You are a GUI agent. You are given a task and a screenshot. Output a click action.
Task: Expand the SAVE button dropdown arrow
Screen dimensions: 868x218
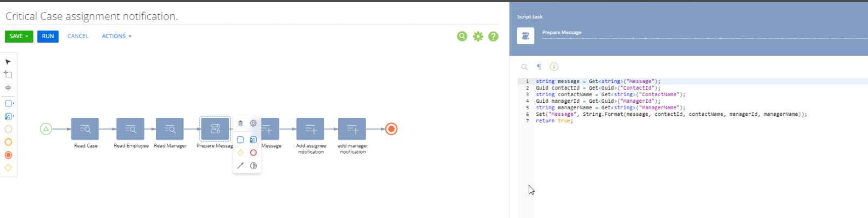click(x=27, y=36)
